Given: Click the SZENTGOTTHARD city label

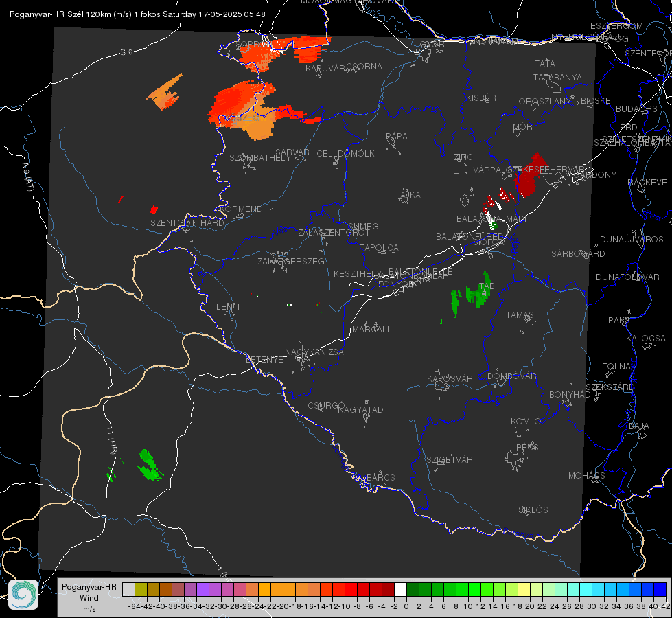Looking at the screenshot, I should (187, 223).
